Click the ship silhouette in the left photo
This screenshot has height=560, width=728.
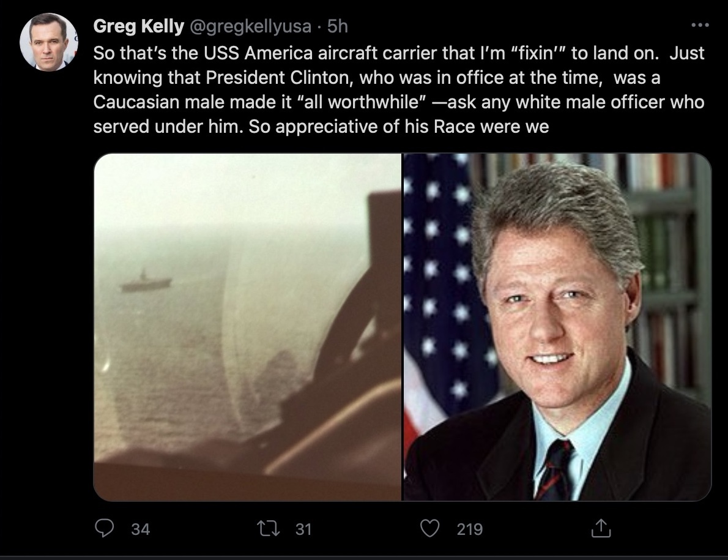tap(146, 282)
